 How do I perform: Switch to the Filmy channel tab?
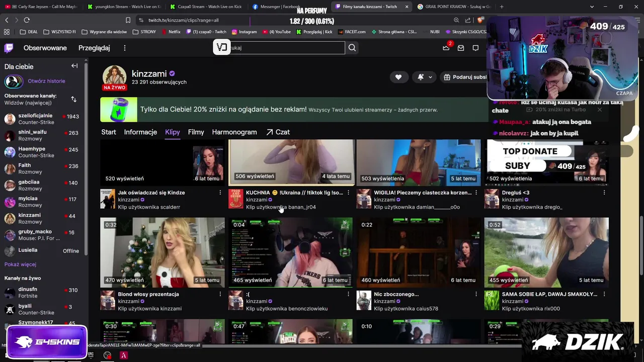click(196, 132)
